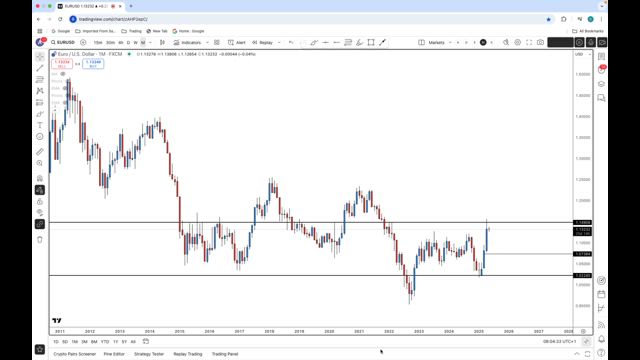
Task: Open the calendar panel in right sidebar
Action: coord(602,294)
